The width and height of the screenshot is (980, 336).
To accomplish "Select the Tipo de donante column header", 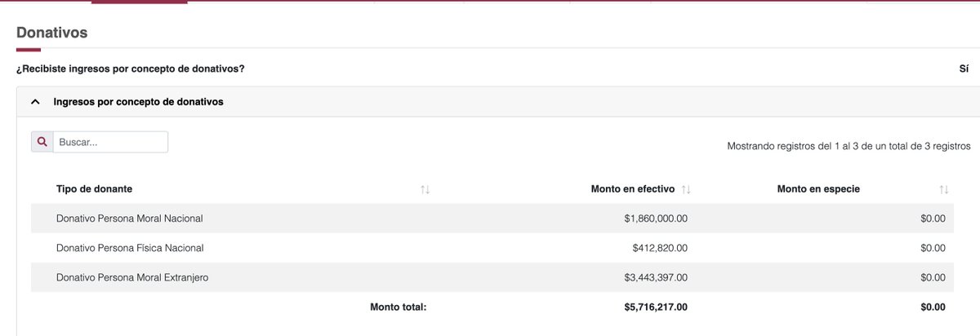I will (x=95, y=189).
